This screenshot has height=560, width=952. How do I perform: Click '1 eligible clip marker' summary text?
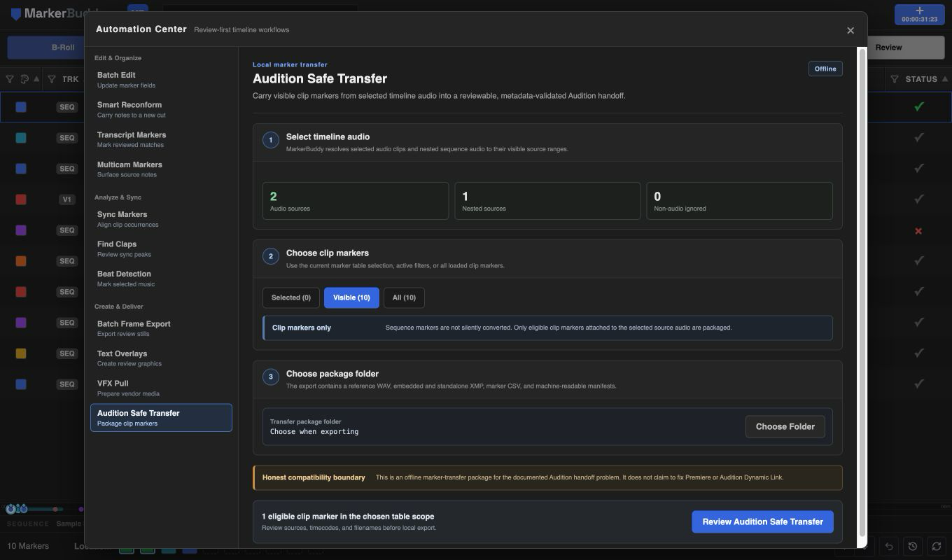pyautogui.click(x=348, y=517)
